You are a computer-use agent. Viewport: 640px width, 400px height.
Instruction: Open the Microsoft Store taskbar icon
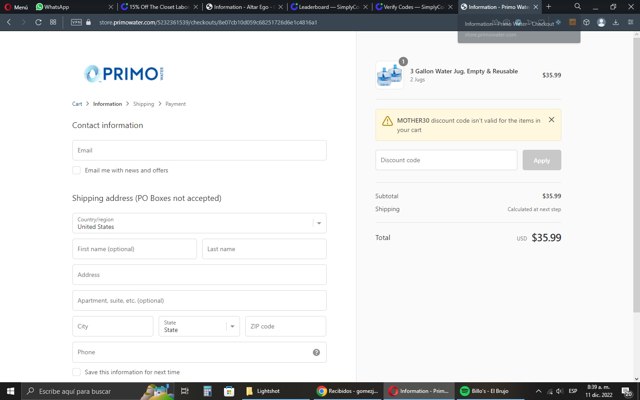(x=229, y=391)
